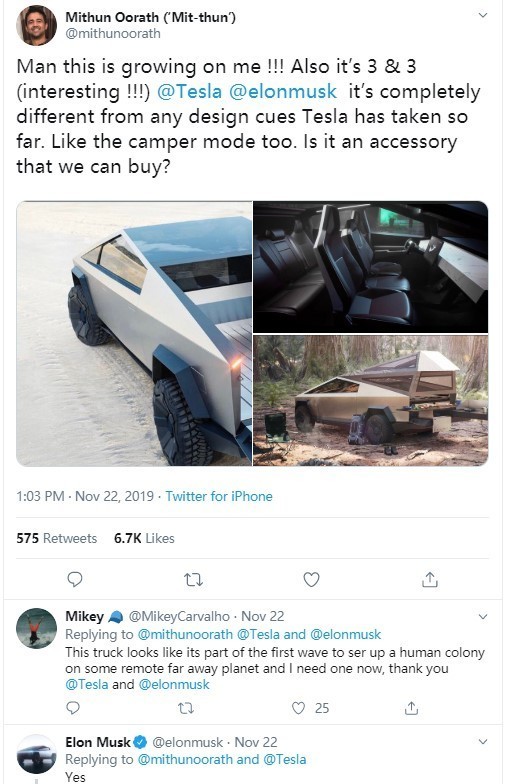Open Mikey's profile avatar

click(36, 628)
